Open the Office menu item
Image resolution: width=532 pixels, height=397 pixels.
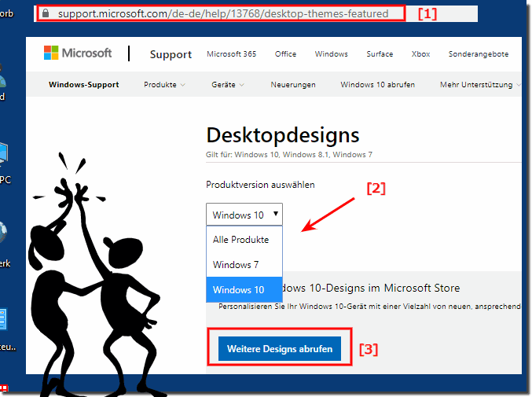[285, 54]
